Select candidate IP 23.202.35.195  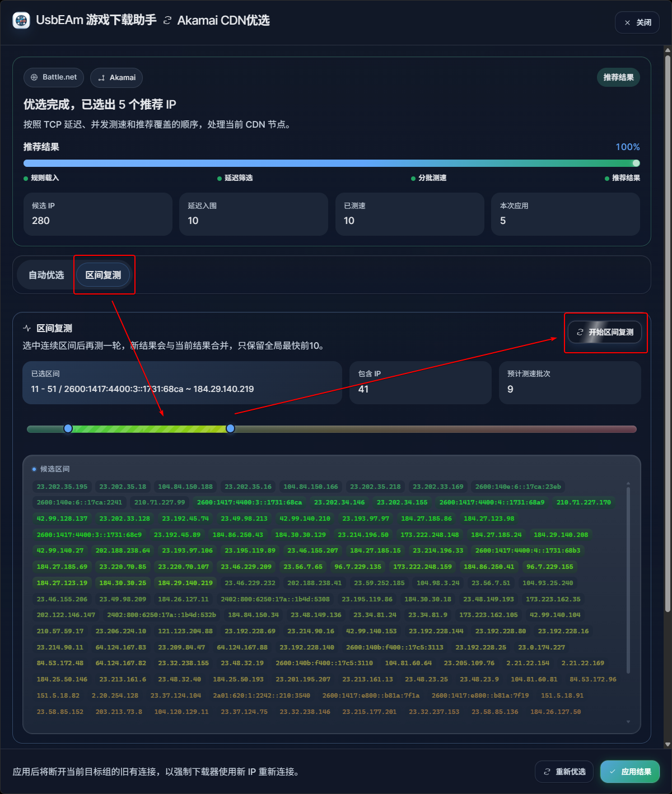[62, 487]
